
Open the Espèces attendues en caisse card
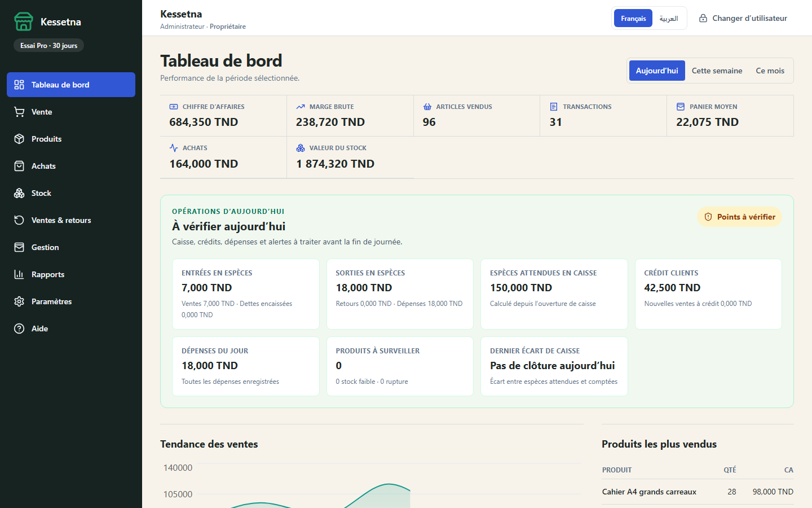tap(554, 294)
